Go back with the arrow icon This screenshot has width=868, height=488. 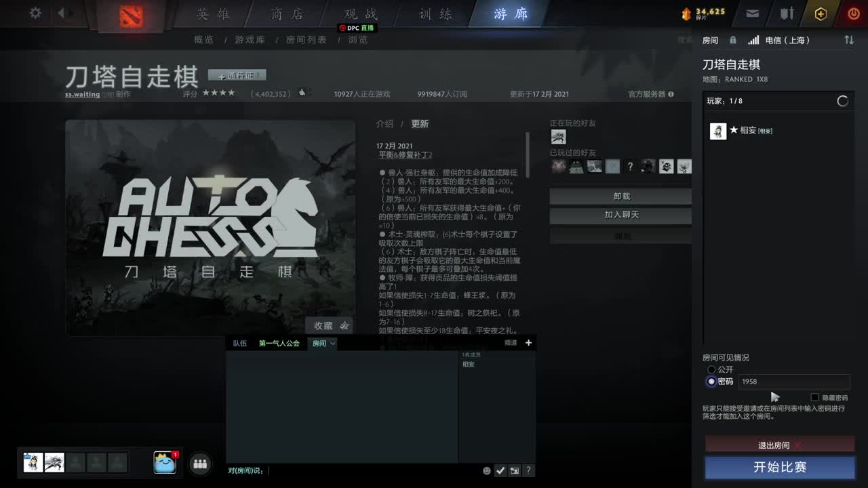pyautogui.click(x=60, y=13)
